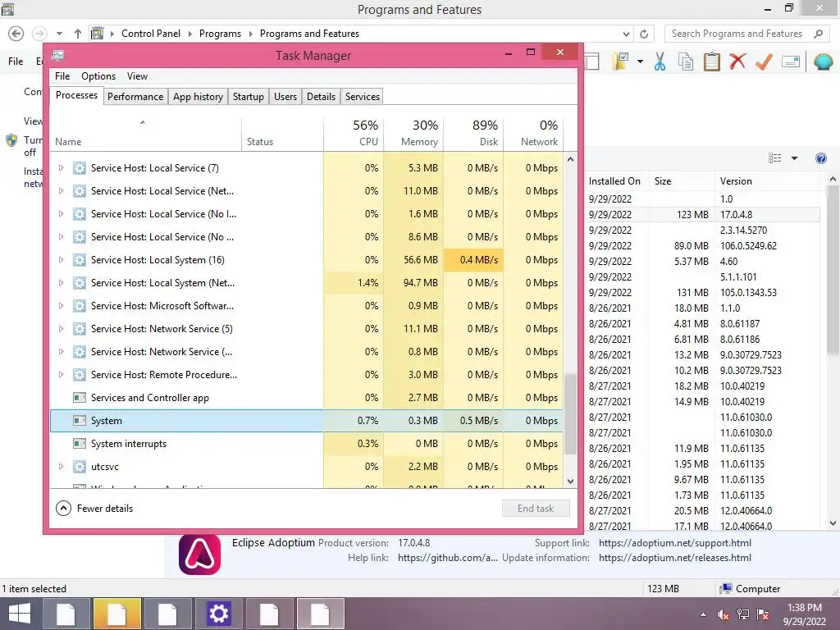This screenshot has width=840, height=630.
Task: Open the folder options dropdown arrow in toolbar
Action: (x=640, y=62)
